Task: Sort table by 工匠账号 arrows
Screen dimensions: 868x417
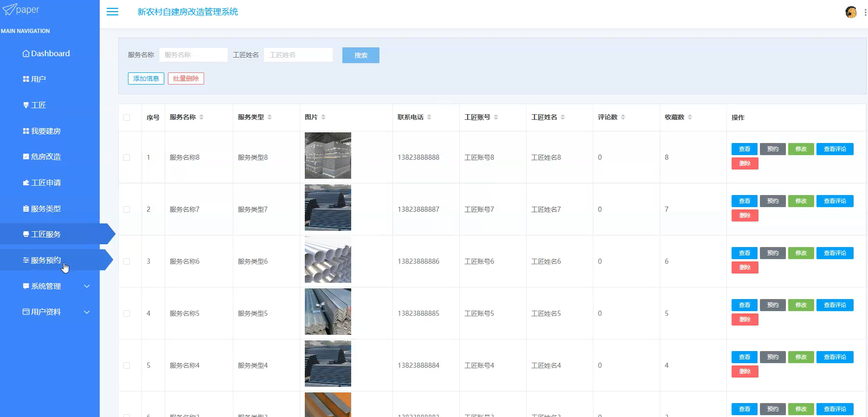Action: tap(496, 117)
